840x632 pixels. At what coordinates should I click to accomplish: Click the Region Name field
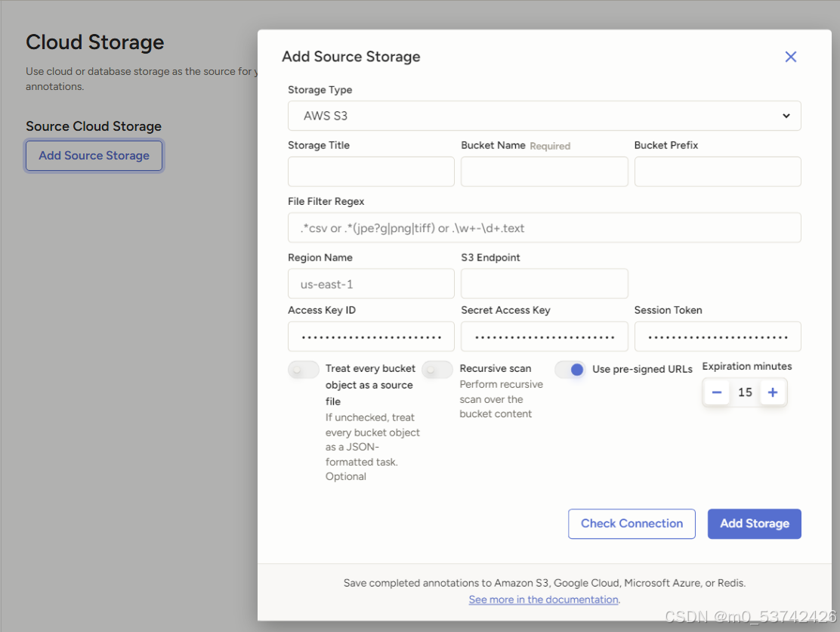(371, 284)
